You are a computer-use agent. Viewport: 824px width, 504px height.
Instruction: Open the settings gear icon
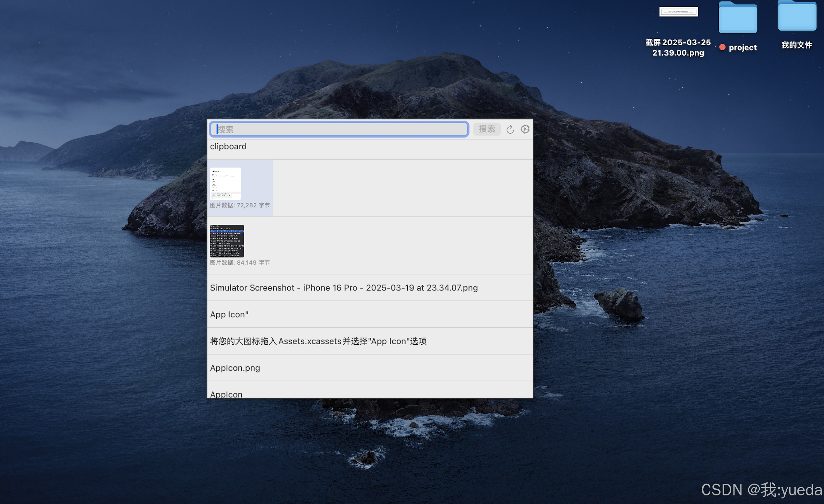click(x=525, y=129)
